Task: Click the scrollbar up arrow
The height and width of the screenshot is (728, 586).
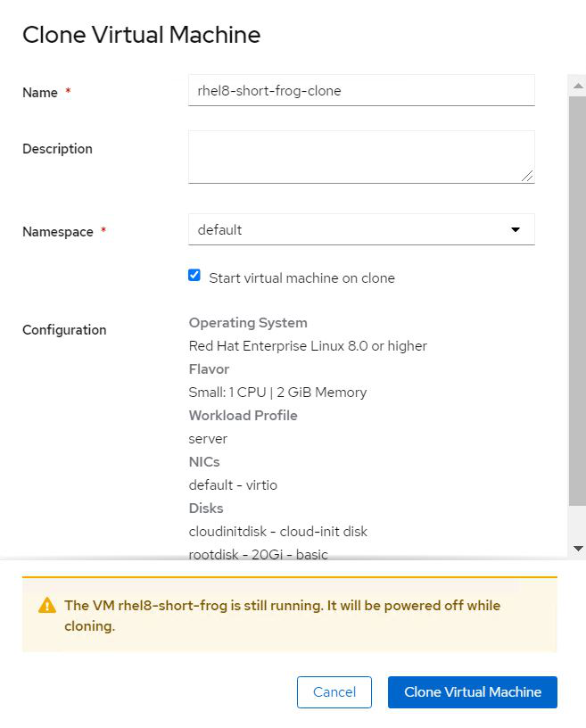Action: tap(578, 86)
